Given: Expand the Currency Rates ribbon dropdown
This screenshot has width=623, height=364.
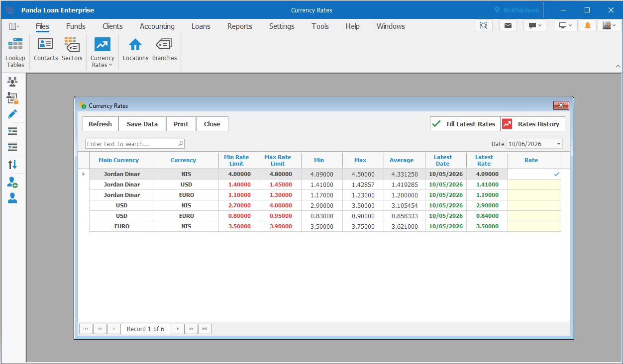Looking at the screenshot, I should [103, 52].
